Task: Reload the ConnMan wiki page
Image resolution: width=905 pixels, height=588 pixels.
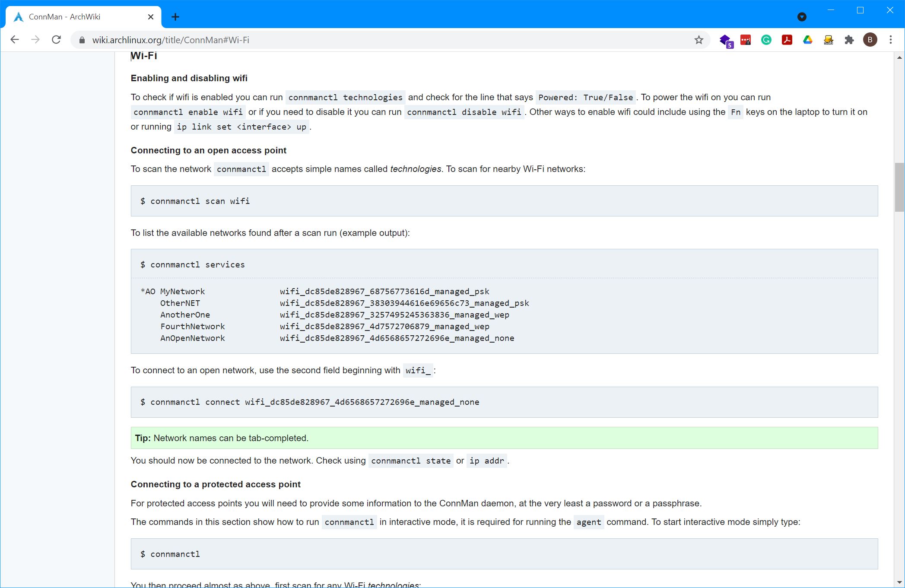Action: [56, 40]
